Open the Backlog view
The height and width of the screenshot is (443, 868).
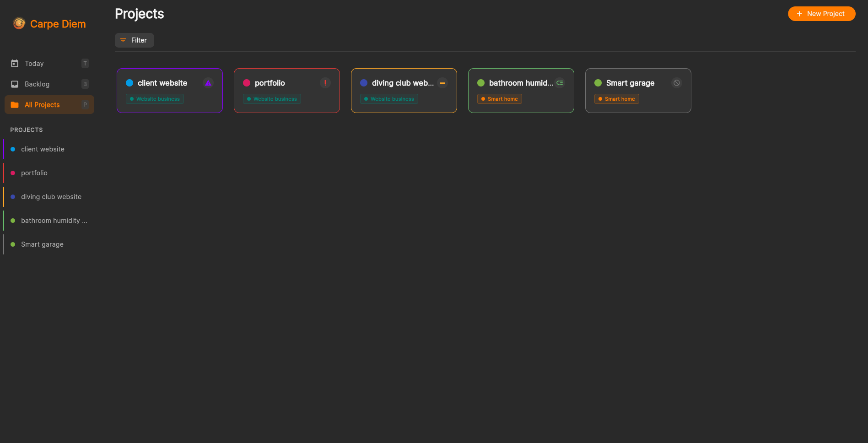37,84
